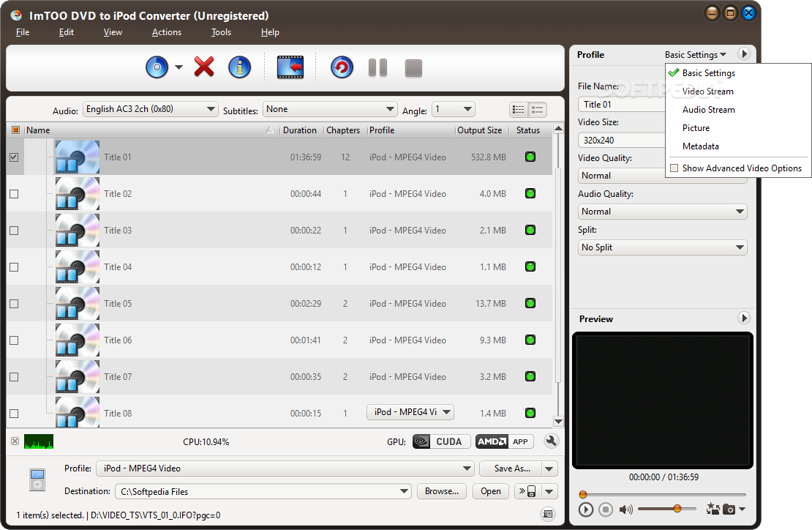The width and height of the screenshot is (812, 530).
Task: Click the Basic Settings dropdown button
Action: click(x=696, y=54)
